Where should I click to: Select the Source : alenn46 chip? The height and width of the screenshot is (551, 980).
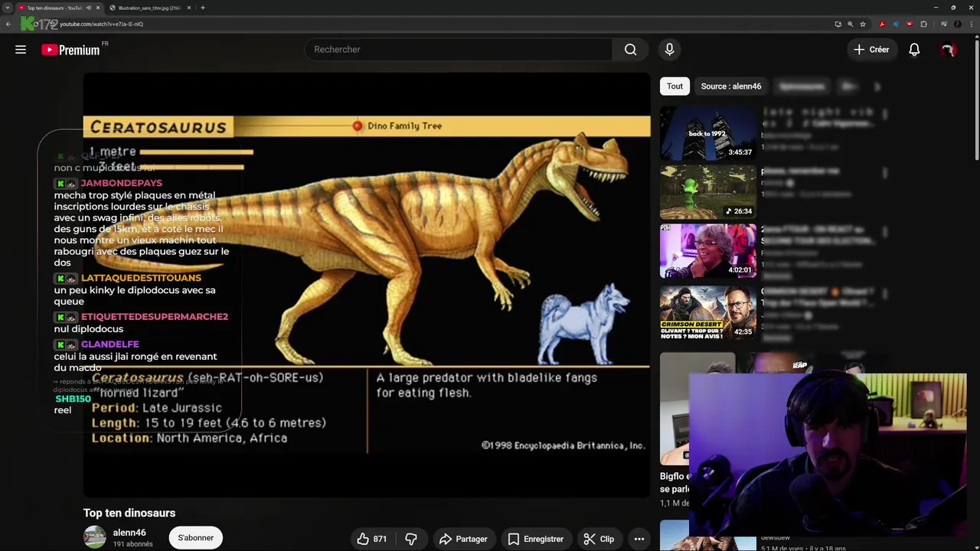click(x=731, y=86)
